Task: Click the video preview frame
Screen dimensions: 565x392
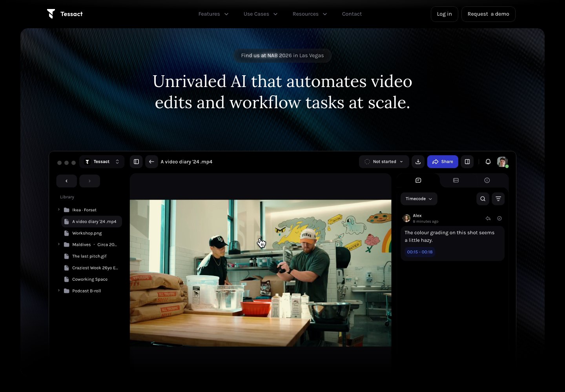Action: [x=261, y=273]
